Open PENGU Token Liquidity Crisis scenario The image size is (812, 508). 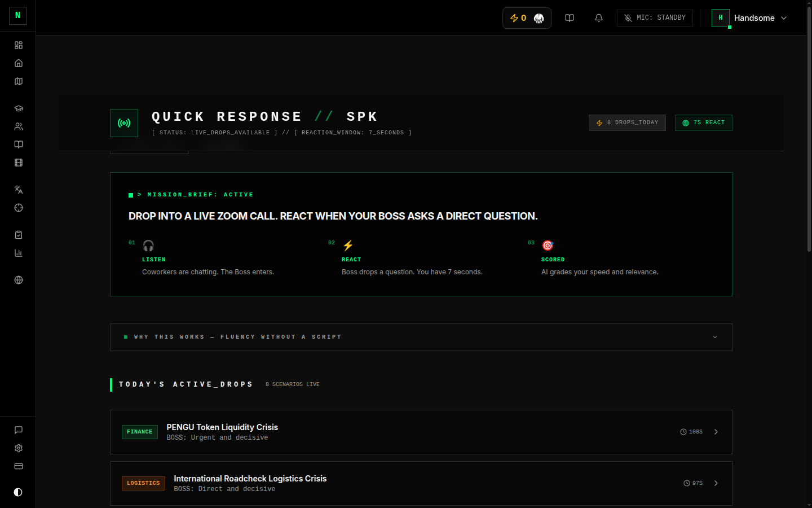[x=421, y=432]
